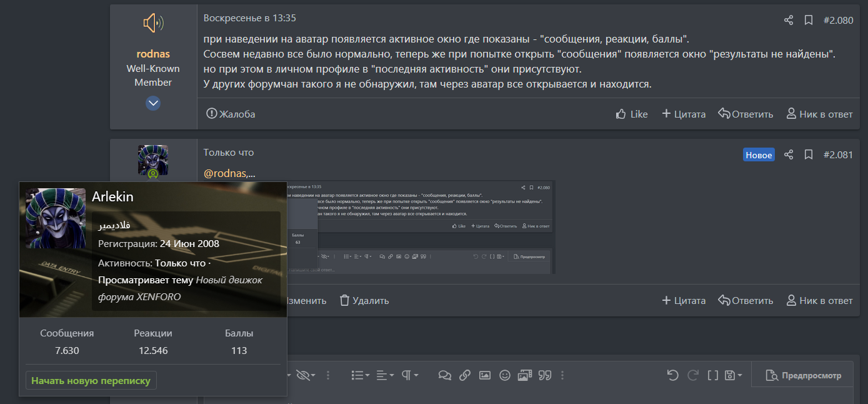Image resolution: width=868 pixels, height=404 pixels.
Task: Open attached screenshot thumbnail in post
Action: pyautogui.click(x=420, y=227)
